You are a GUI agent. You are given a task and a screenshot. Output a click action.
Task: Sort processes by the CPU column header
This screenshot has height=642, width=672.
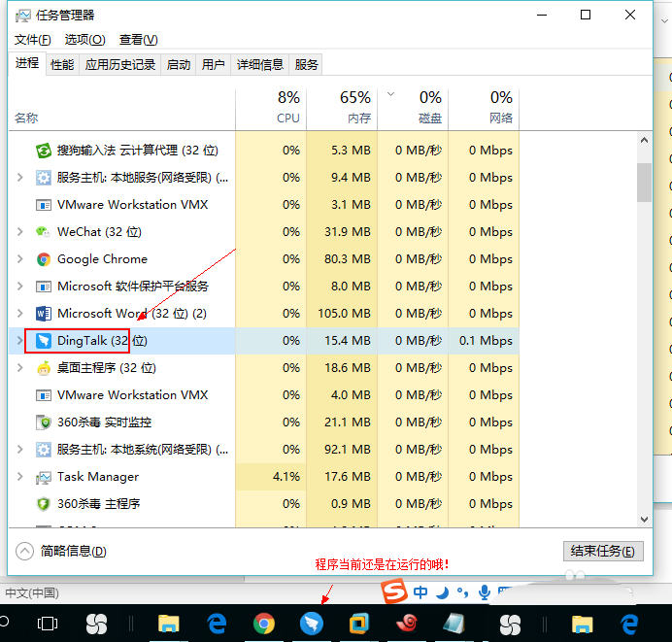[x=271, y=109]
